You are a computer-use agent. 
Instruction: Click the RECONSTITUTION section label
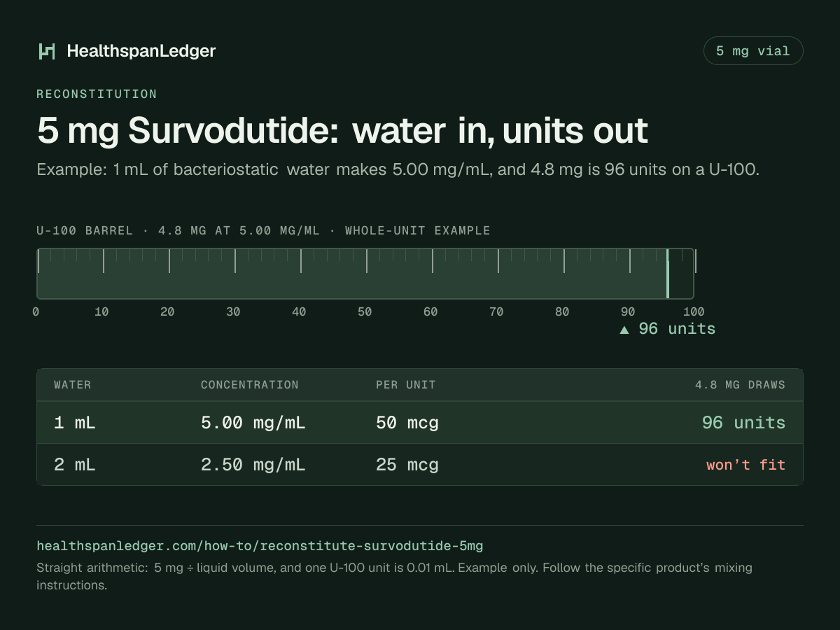97,94
